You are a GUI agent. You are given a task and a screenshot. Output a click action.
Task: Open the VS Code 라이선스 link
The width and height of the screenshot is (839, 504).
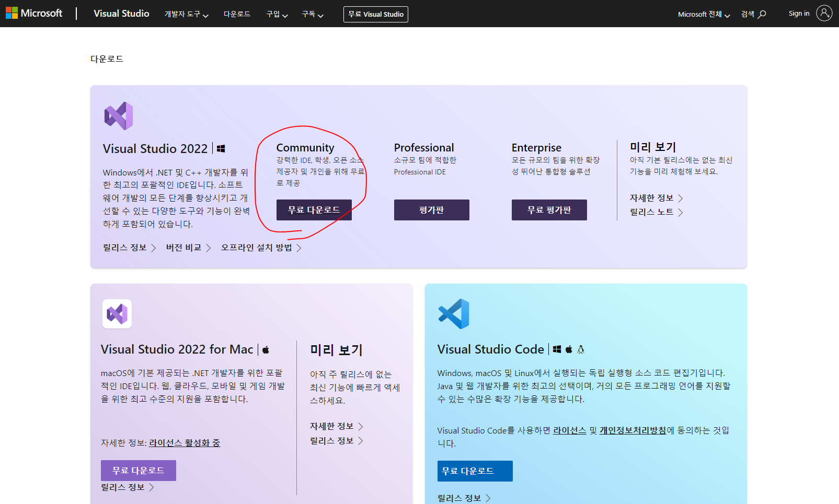coord(570,430)
